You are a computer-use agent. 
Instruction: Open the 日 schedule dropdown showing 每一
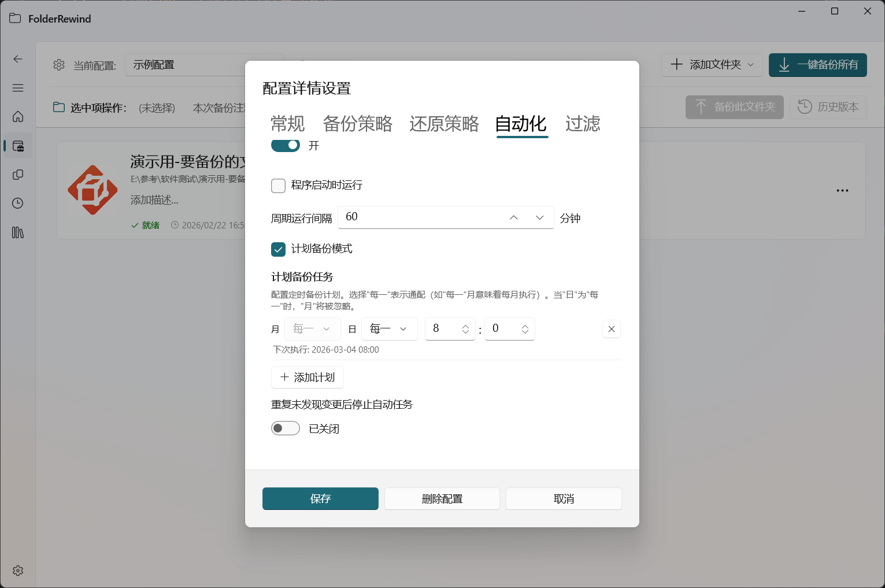pyautogui.click(x=389, y=328)
